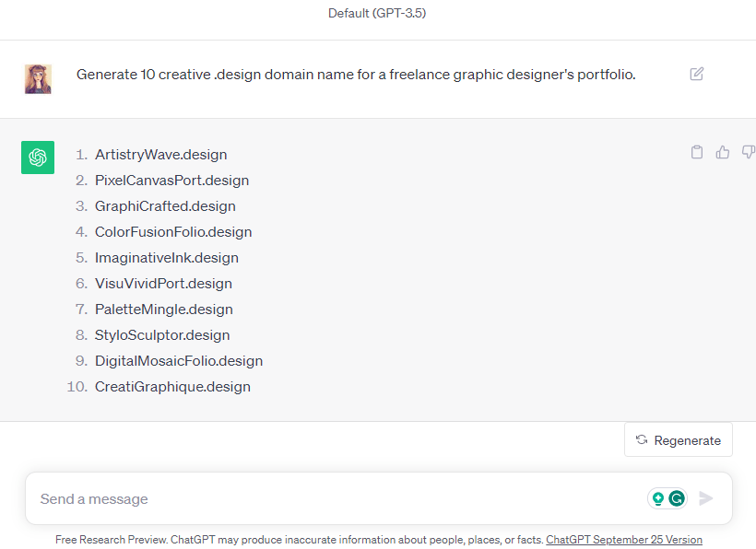
Task: Click the user profile avatar
Action: pos(38,79)
